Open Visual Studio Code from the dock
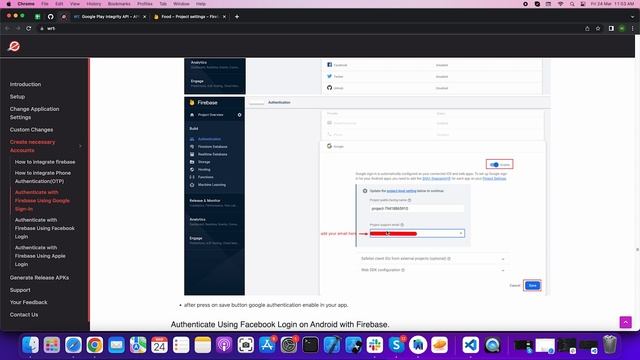 coord(471,345)
